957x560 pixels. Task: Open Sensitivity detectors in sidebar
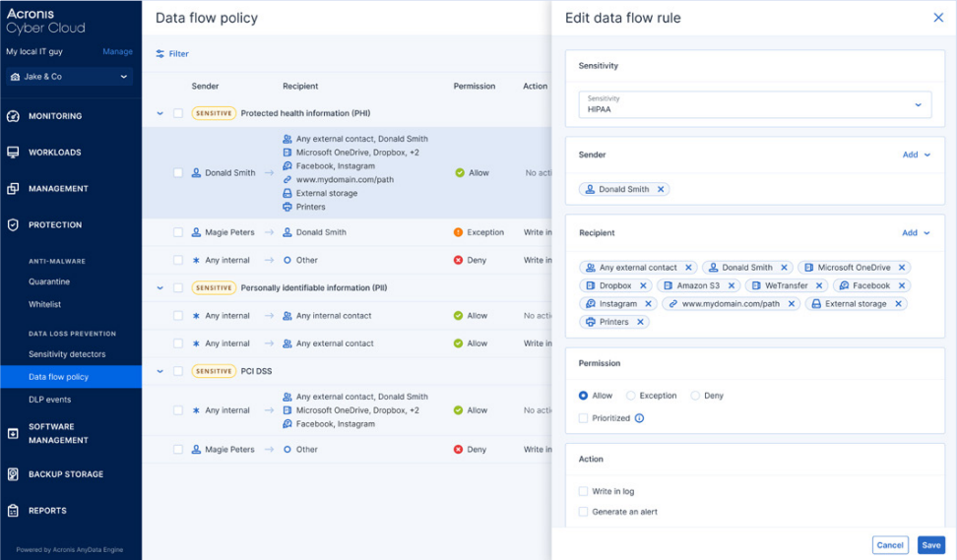pyautogui.click(x=67, y=354)
